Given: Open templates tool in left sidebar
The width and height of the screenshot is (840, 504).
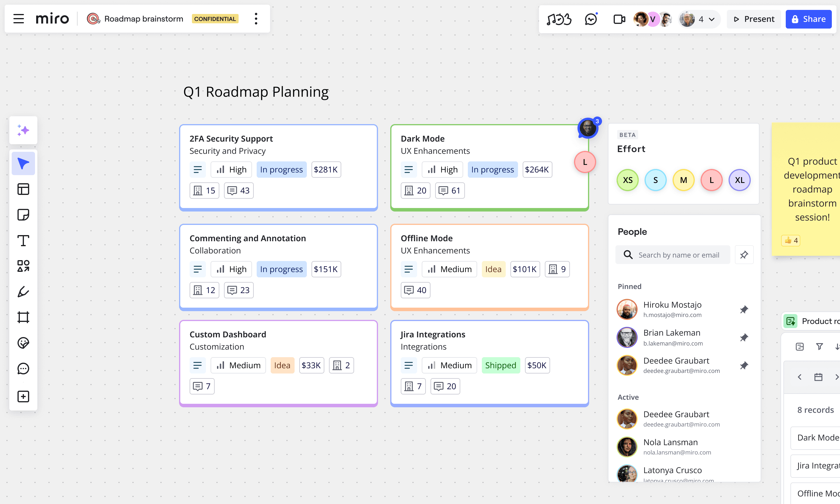Looking at the screenshot, I should point(23,189).
